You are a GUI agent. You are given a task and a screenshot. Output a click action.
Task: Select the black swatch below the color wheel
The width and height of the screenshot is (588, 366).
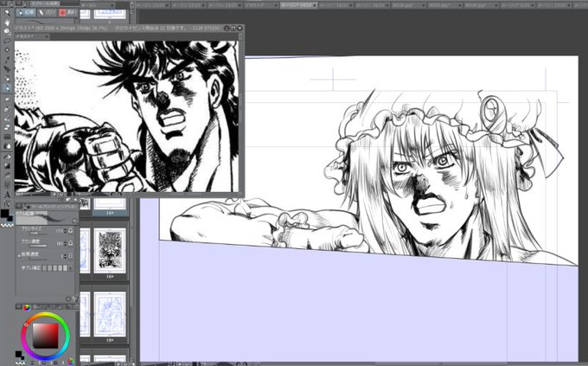tap(18, 355)
